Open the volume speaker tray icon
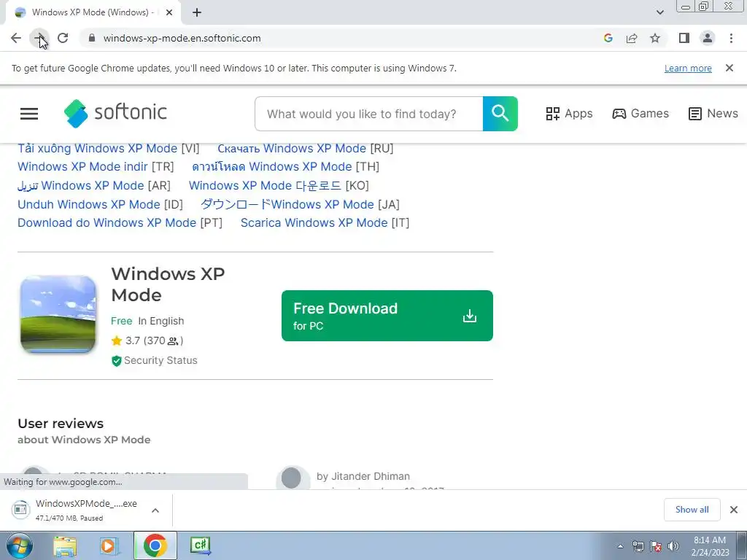Image resolution: width=747 pixels, height=560 pixels. [673, 546]
